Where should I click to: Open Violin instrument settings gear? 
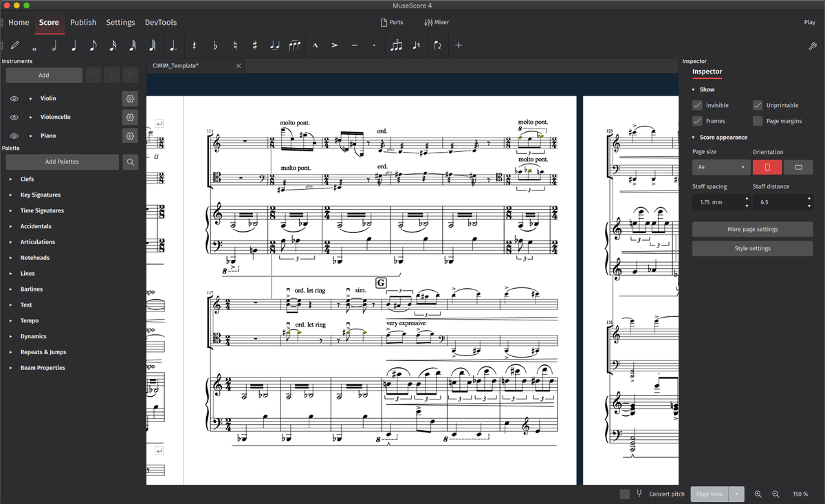130,98
